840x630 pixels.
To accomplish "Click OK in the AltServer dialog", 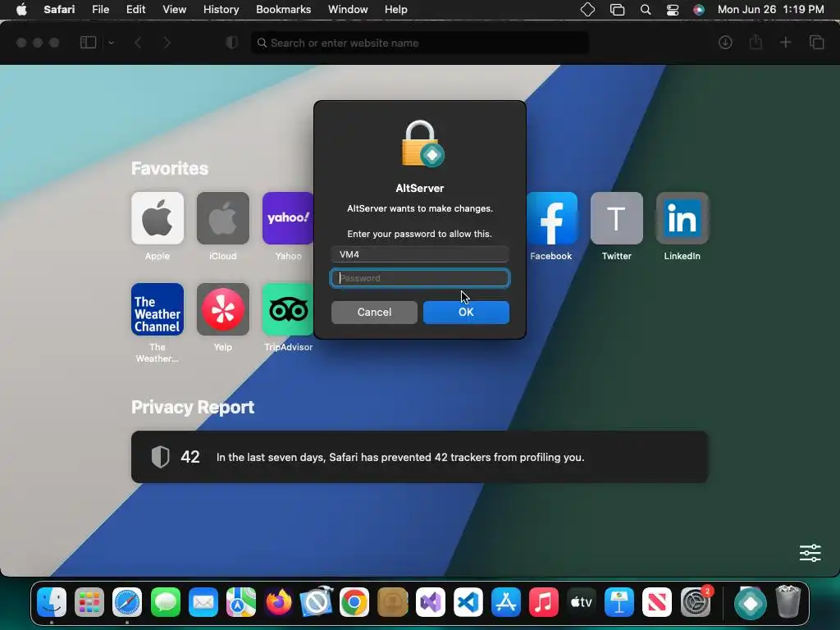I will pyautogui.click(x=466, y=313).
